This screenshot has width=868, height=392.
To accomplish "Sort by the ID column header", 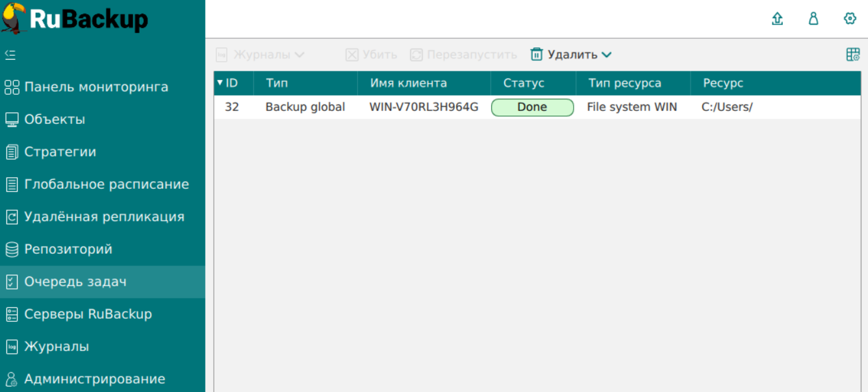I will pyautogui.click(x=231, y=83).
